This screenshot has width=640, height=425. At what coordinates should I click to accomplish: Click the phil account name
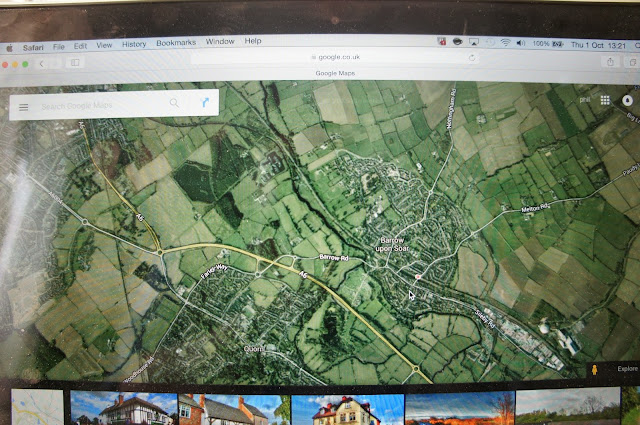coord(585,100)
